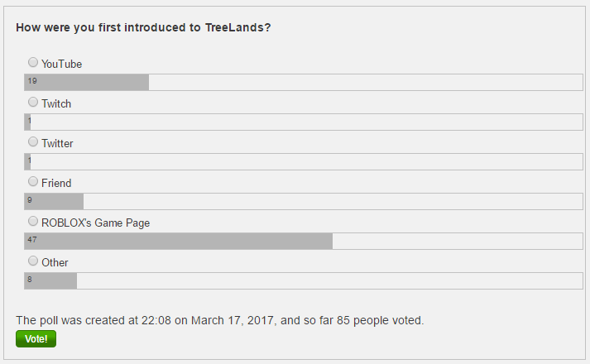Click the Friend option label text

(56, 183)
